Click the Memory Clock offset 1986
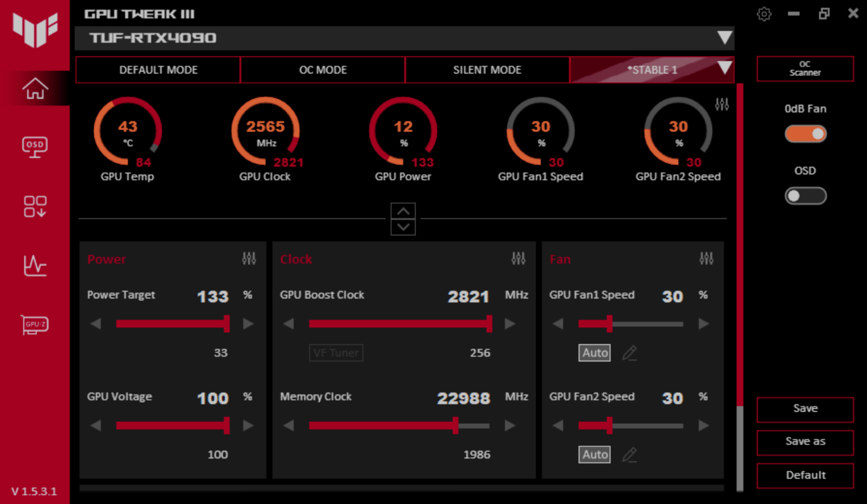This screenshot has height=504, width=867. [x=477, y=455]
